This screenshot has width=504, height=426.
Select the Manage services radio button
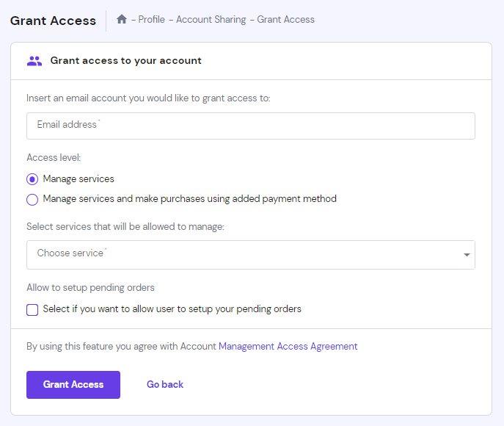pos(32,179)
